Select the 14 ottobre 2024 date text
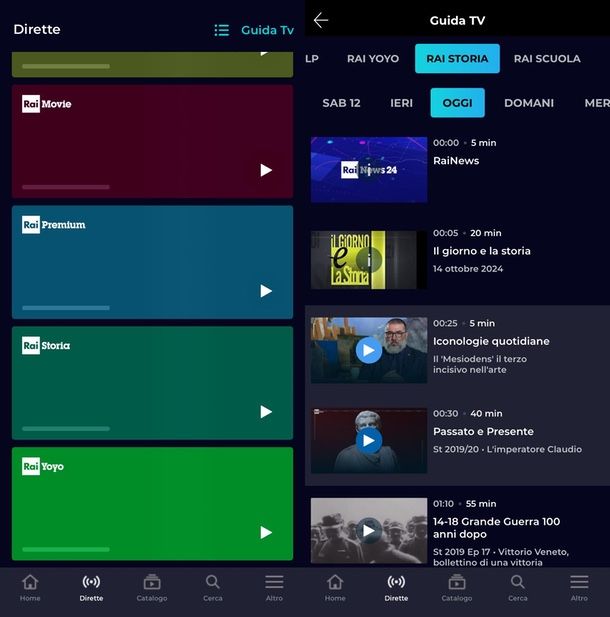The width and height of the screenshot is (610, 617). 468,269
